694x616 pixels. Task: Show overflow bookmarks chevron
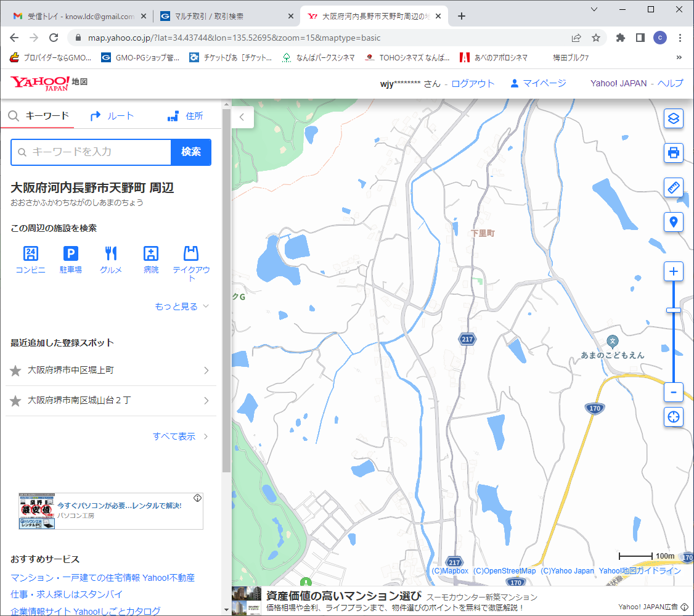pyautogui.click(x=679, y=58)
